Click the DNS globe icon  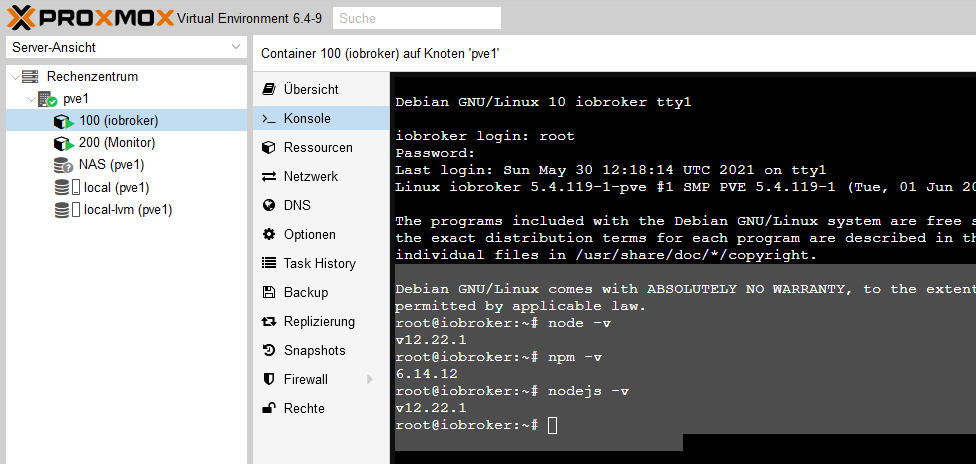coord(269,206)
